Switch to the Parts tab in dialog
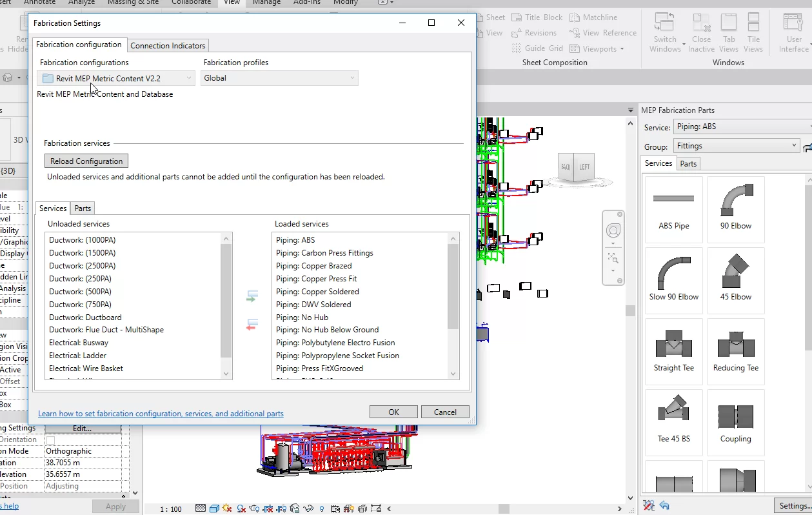The image size is (812, 515). (83, 208)
